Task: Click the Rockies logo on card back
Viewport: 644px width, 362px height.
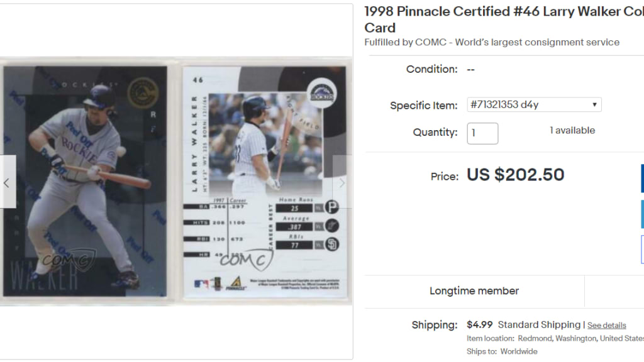Action: [x=322, y=93]
